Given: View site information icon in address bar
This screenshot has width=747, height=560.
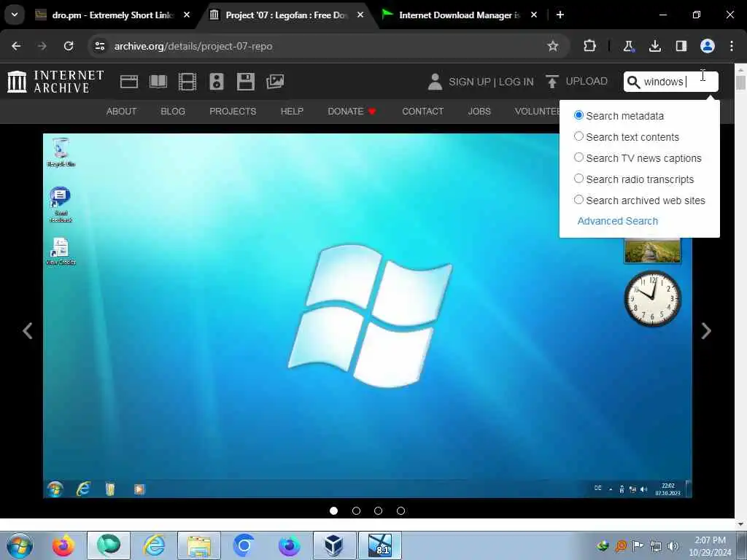Looking at the screenshot, I should 99,46.
